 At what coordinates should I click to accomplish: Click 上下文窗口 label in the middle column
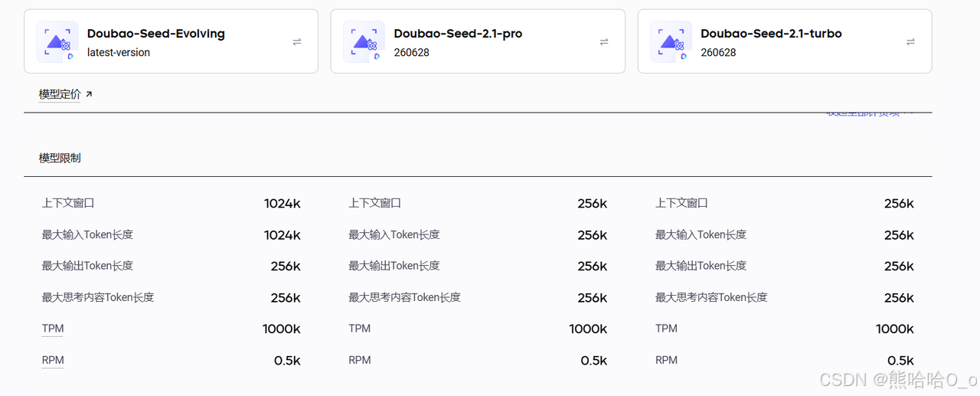click(x=375, y=203)
